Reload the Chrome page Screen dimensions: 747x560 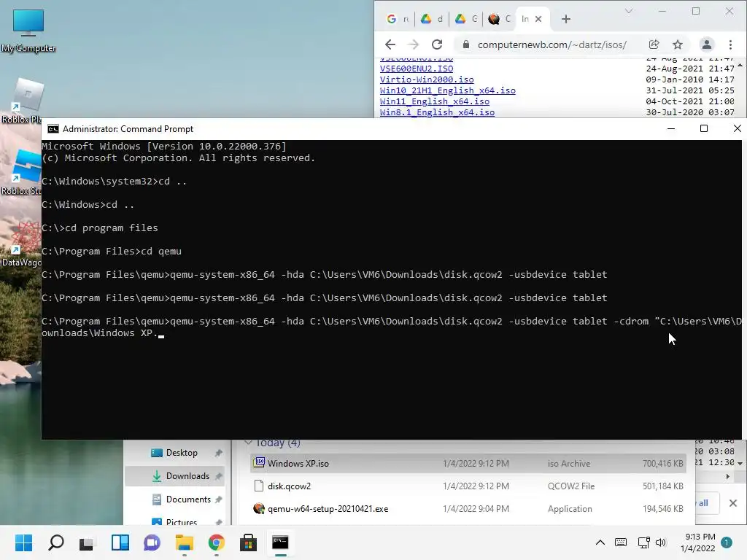(437, 44)
